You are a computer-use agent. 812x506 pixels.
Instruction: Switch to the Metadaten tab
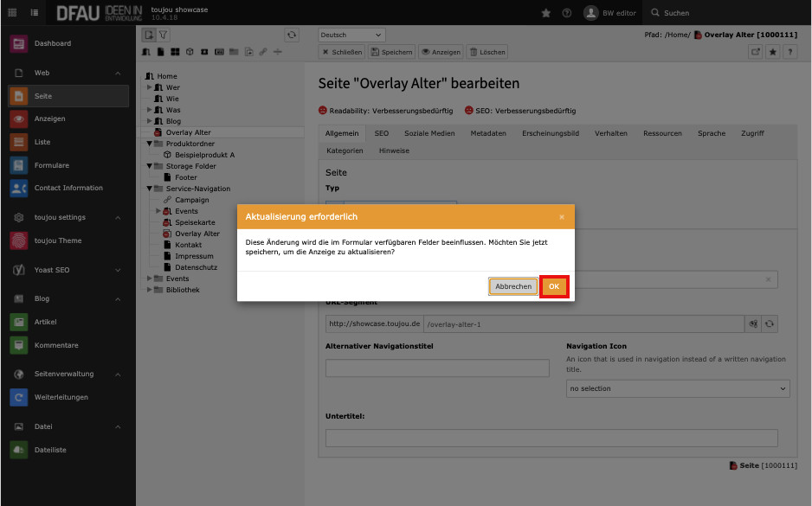(488, 133)
